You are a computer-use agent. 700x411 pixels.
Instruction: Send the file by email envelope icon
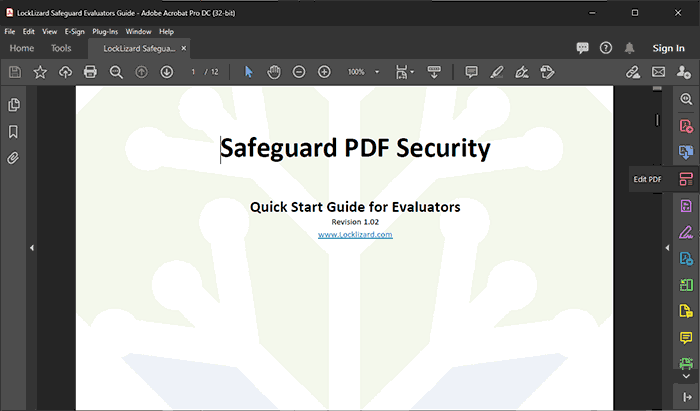pos(658,72)
